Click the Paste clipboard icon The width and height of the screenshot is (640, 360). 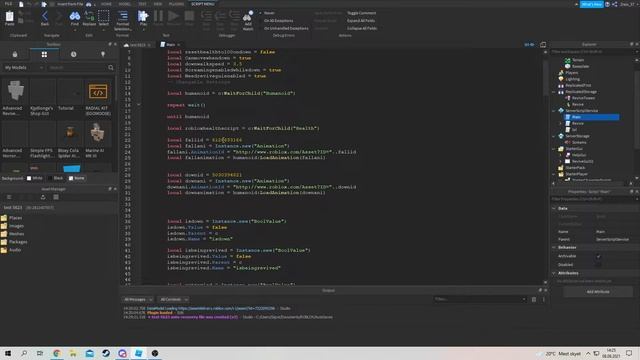pos(9,18)
